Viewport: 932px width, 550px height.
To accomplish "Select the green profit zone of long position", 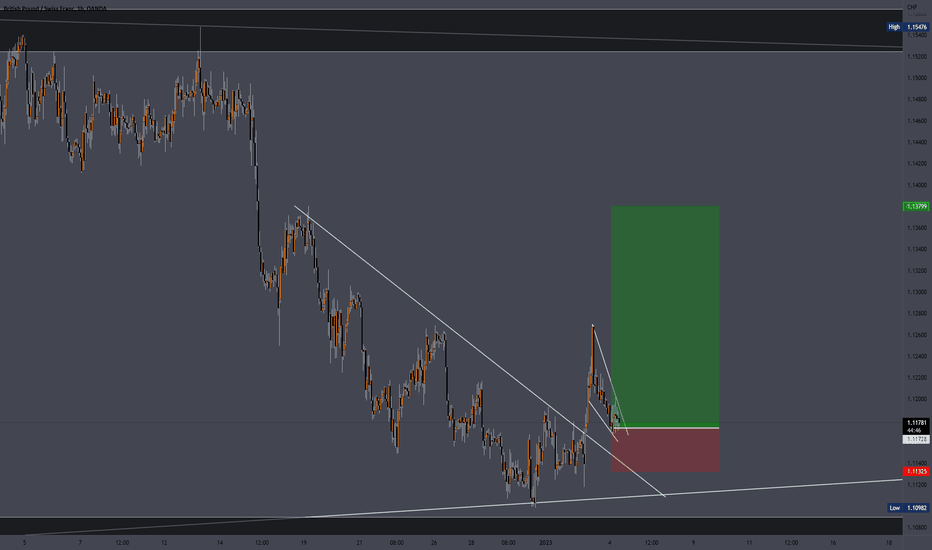I will pyautogui.click(x=665, y=315).
